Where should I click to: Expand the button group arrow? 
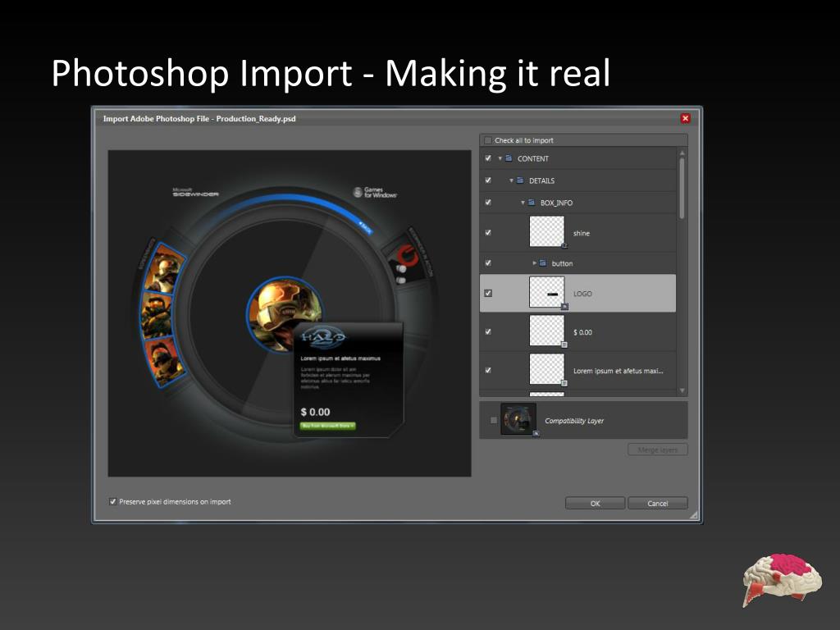534,263
